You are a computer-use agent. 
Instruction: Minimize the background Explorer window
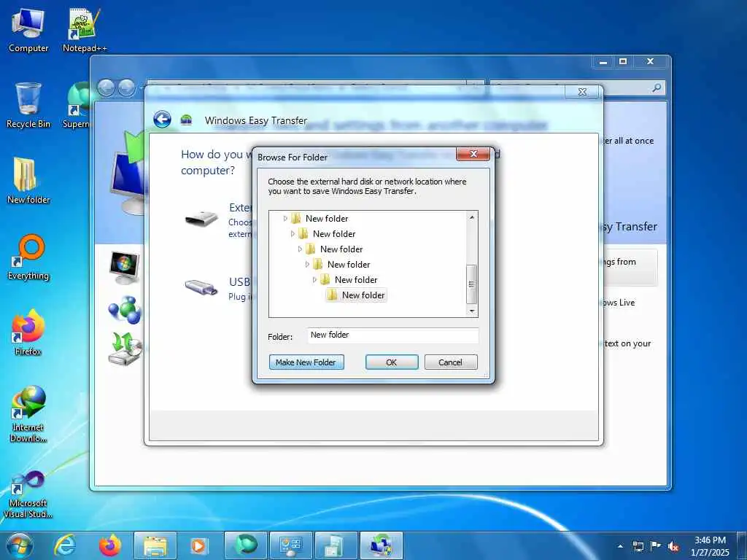(603, 61)
